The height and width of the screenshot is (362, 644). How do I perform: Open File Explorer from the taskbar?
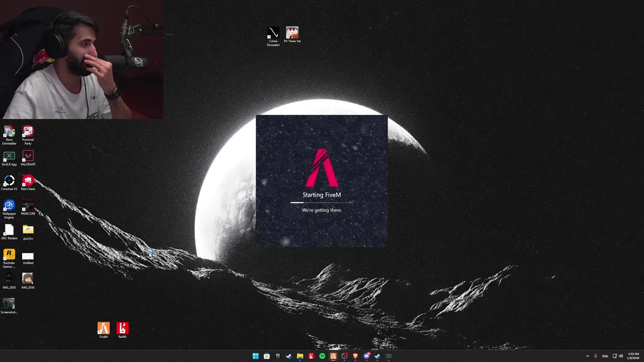click(300, 356)
